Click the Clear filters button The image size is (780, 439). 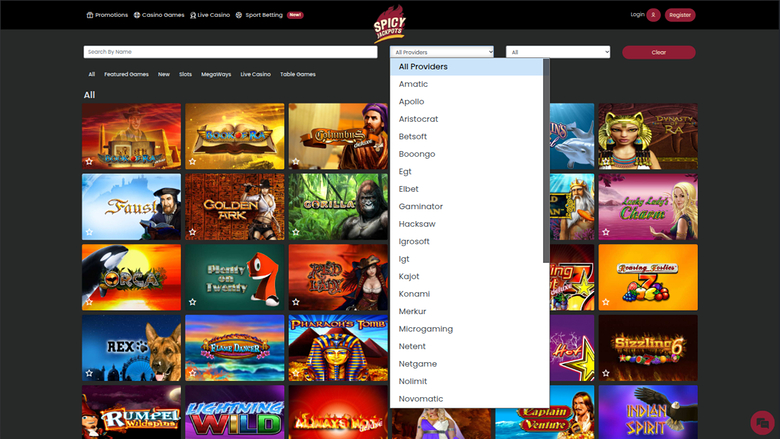click(659, 52)
